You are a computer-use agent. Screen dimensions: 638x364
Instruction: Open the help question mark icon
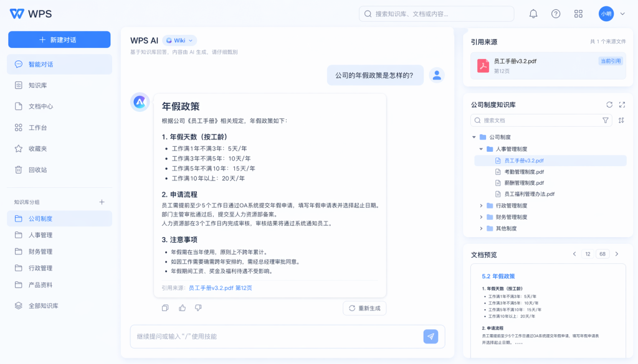pos(555,14)
